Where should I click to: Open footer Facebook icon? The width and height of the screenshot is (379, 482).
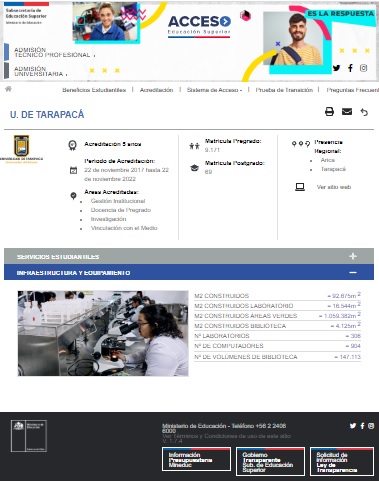point(362,426)
